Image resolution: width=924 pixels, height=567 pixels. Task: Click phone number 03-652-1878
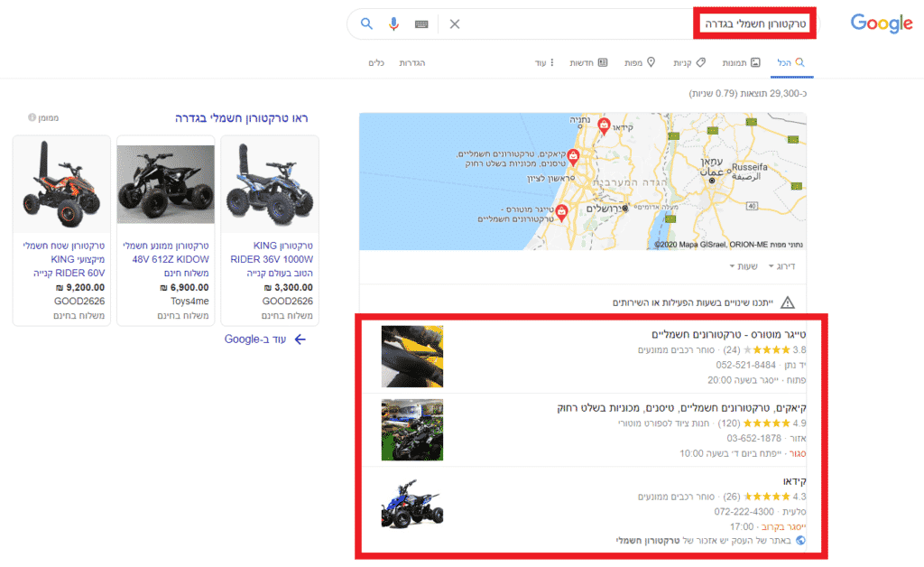coord(753,439)
